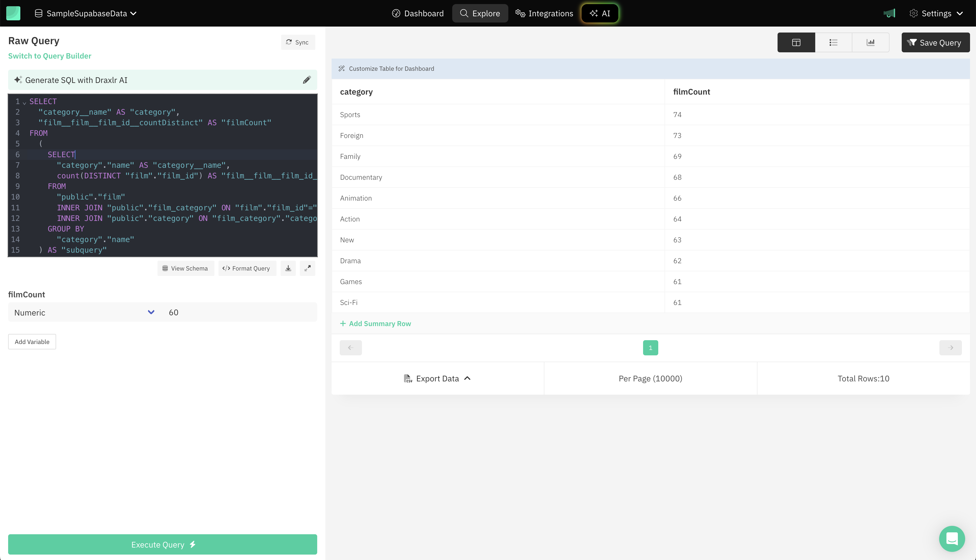976x560 pixels.
Task: Click the megaphone announcements icon
Action: point(890,14)
